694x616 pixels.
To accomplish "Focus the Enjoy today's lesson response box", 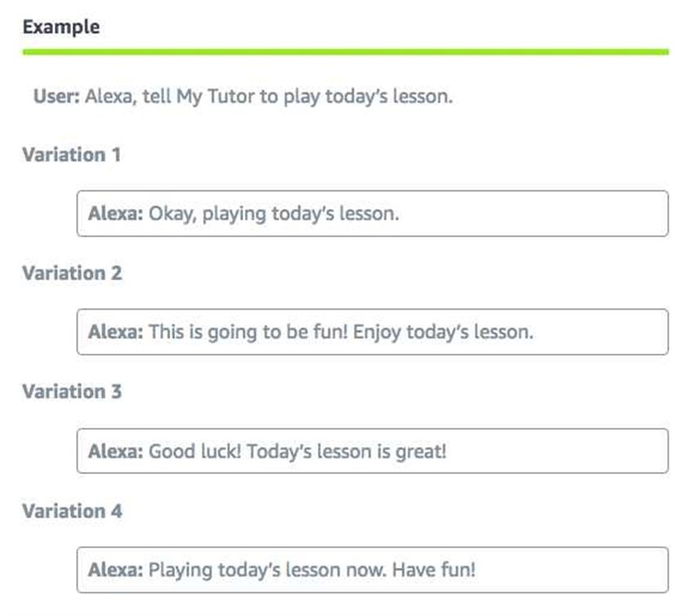I will pyautogui.click(x=372, y=332).
